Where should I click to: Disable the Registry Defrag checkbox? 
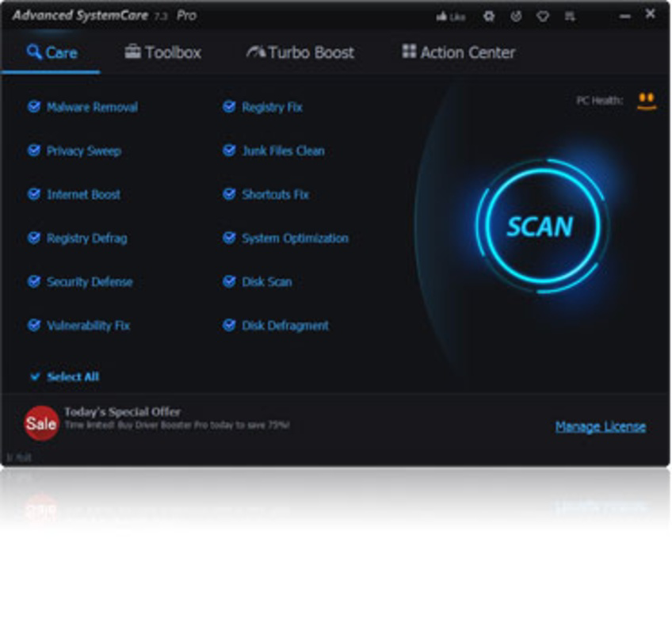34,238
